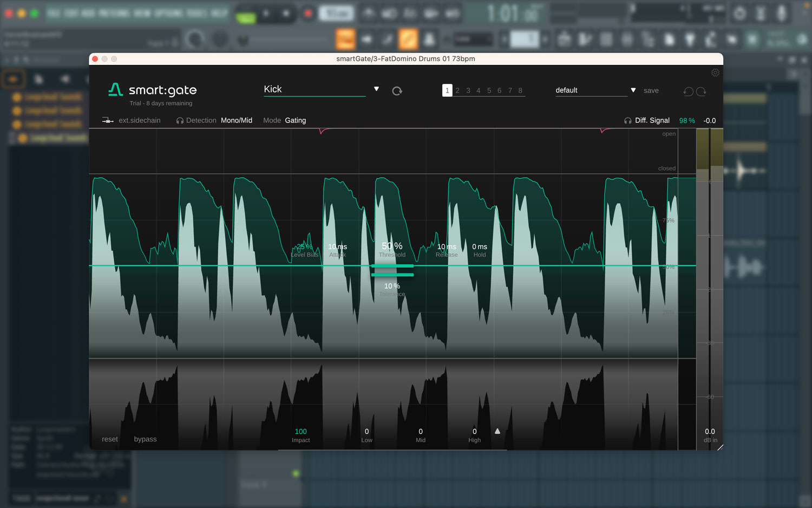The width and height of the screenshot is (812, 508).
Task: Toggle bypass on the plugin
Action: pos(145,439)
